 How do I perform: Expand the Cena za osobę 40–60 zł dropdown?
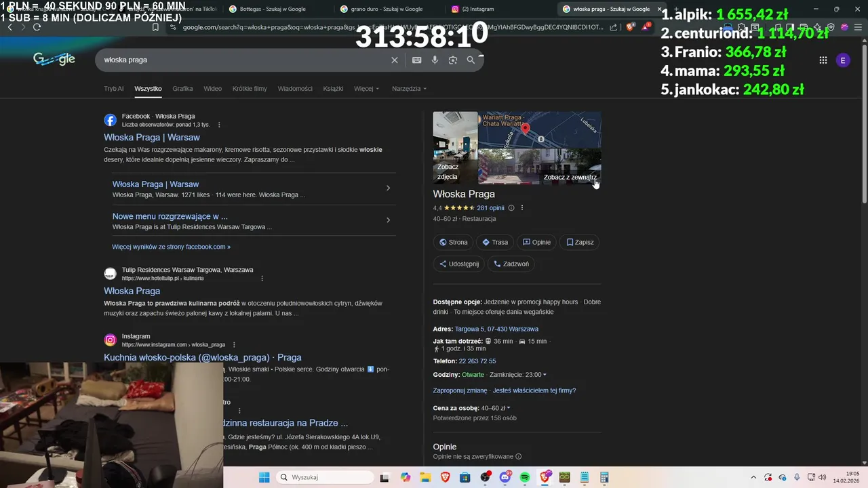pyautogui.click(x=509, y=408)
